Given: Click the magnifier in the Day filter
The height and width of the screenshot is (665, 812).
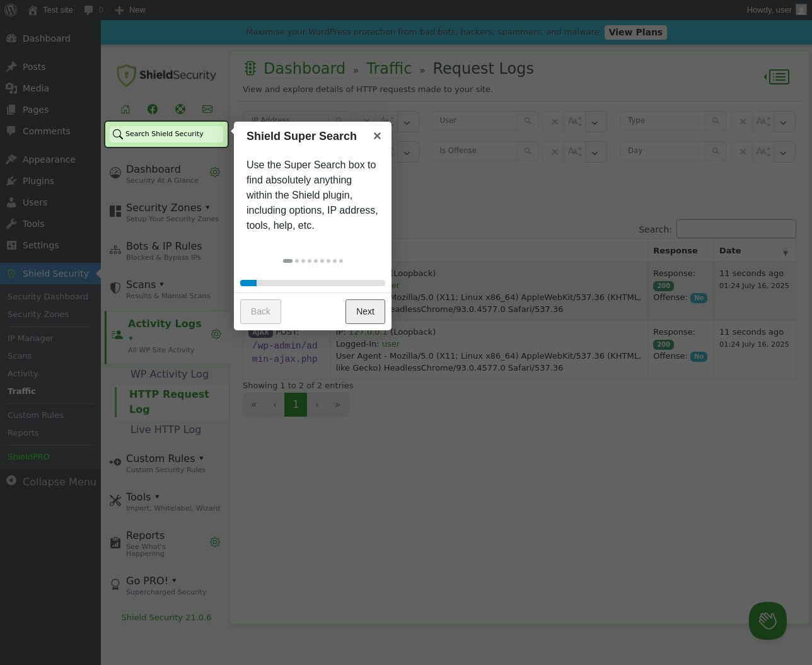Looking at the screenshot, I should 716,151.
